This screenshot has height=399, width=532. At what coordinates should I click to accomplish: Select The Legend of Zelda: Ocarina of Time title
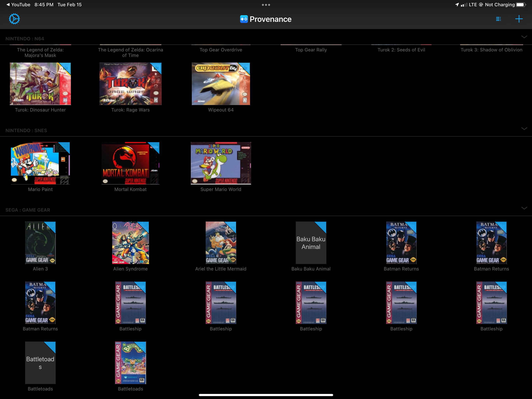coord(131,52)
